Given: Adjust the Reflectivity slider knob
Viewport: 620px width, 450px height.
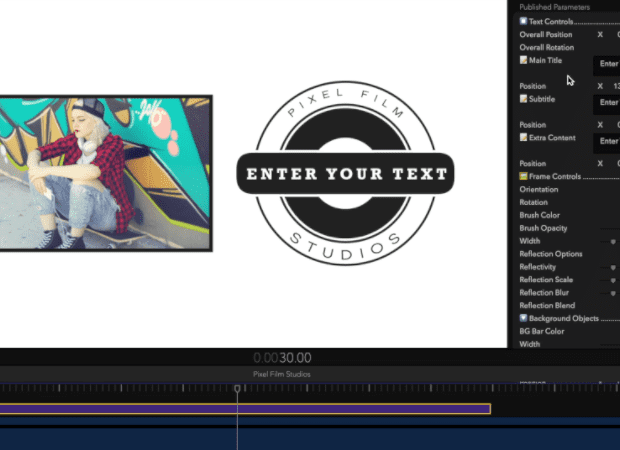Looking at the screenshot, I should 613,268.
